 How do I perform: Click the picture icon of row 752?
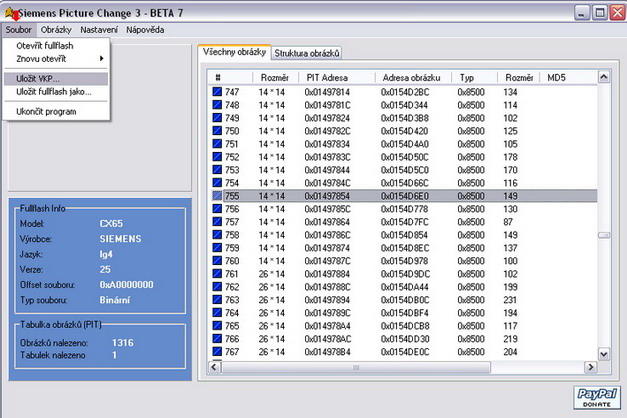click(217, 157)
